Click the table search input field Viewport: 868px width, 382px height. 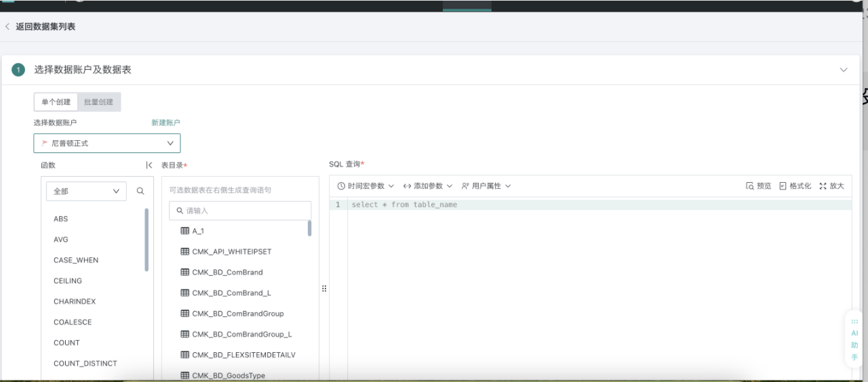240,211
